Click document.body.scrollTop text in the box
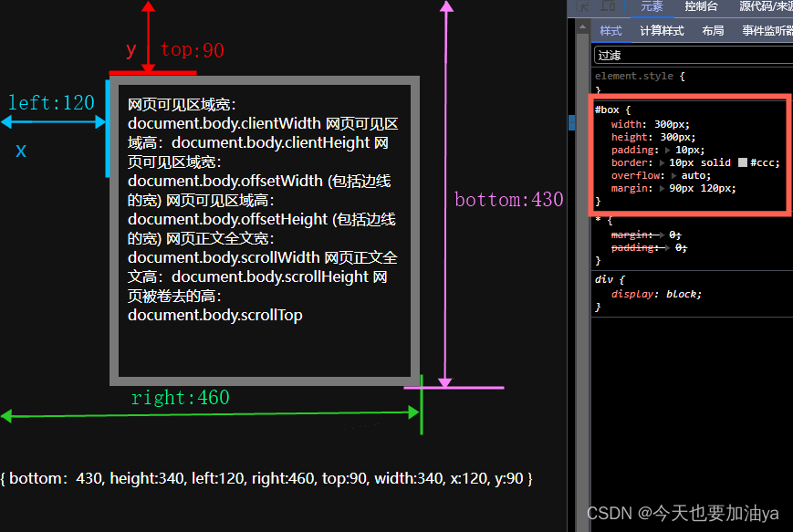Screen dimensions: 793x532 pos(215,315)
